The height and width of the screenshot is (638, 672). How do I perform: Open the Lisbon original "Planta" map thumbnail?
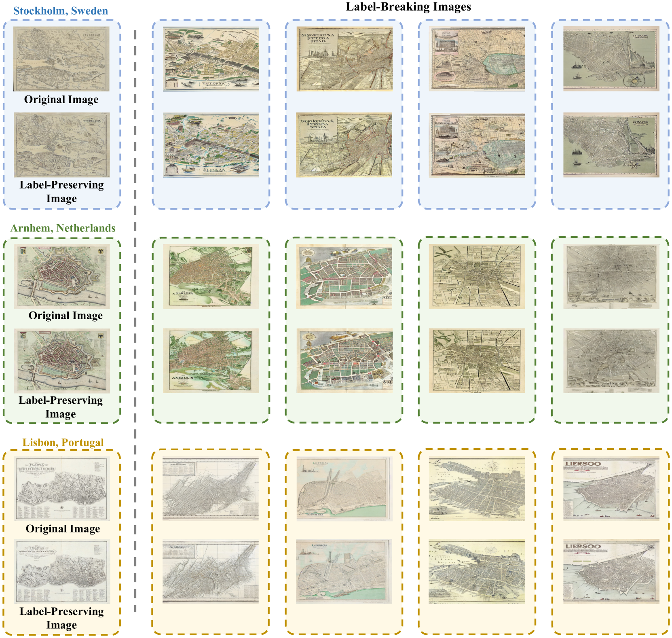click(62, 489)
